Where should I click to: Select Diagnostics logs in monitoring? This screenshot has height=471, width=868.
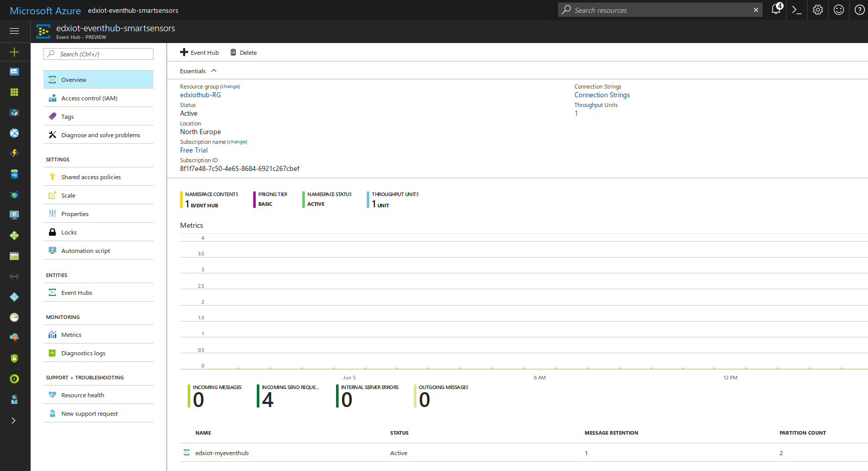point(98,353)
